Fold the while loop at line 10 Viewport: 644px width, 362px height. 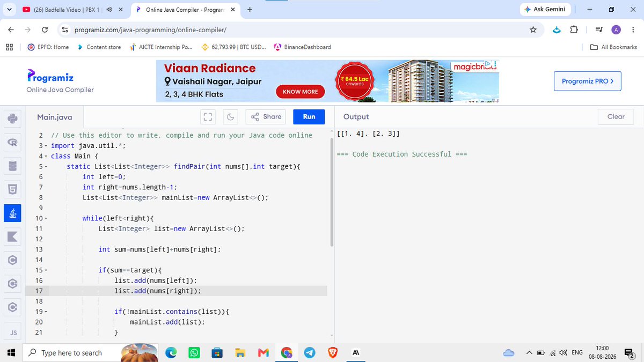(x=46, y=218)
